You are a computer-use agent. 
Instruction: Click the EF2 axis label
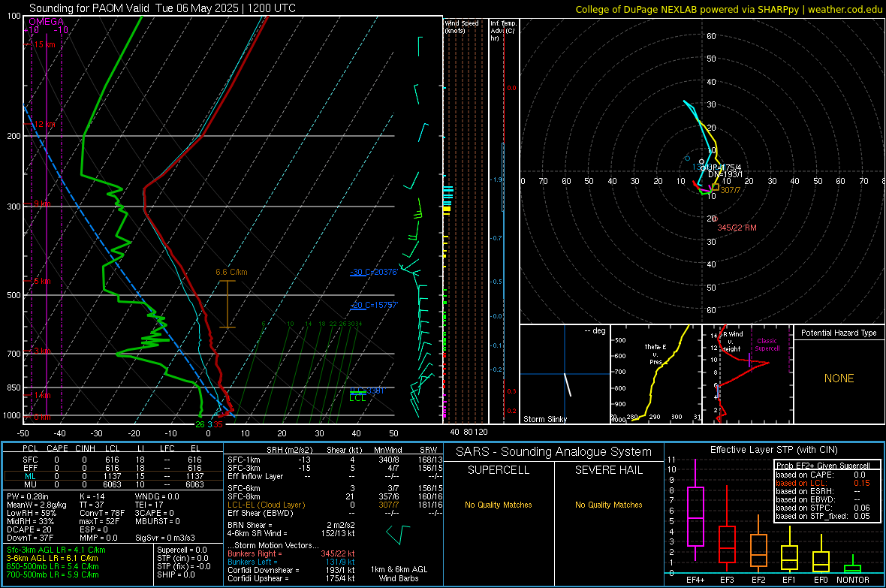(758, 580)
